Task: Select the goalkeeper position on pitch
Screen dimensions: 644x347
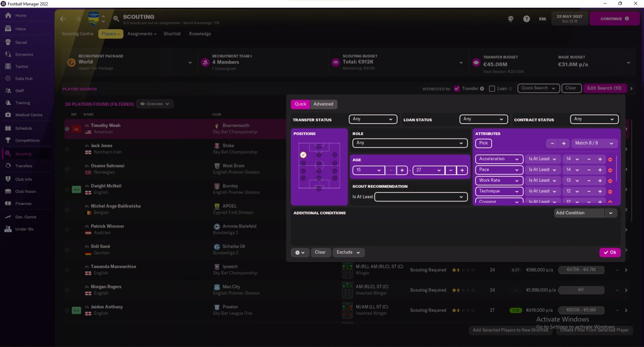Action: (x=319, y=188)
